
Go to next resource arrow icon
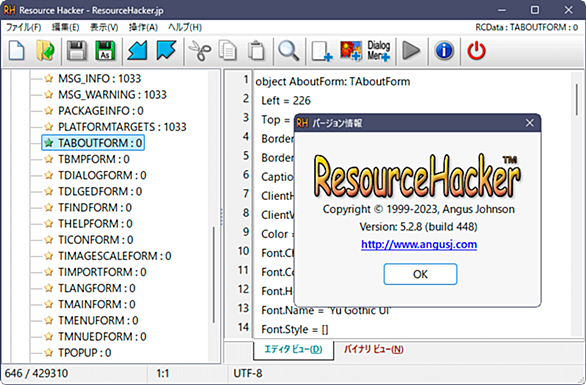pos(166,50)
